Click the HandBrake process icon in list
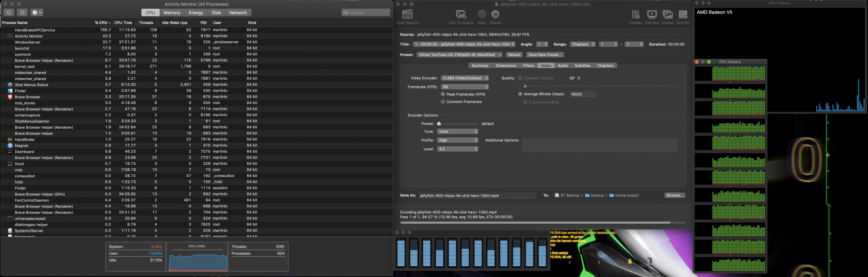Image resolution: width=868 pixels, height=277 pixels. (x=10, y=140)
